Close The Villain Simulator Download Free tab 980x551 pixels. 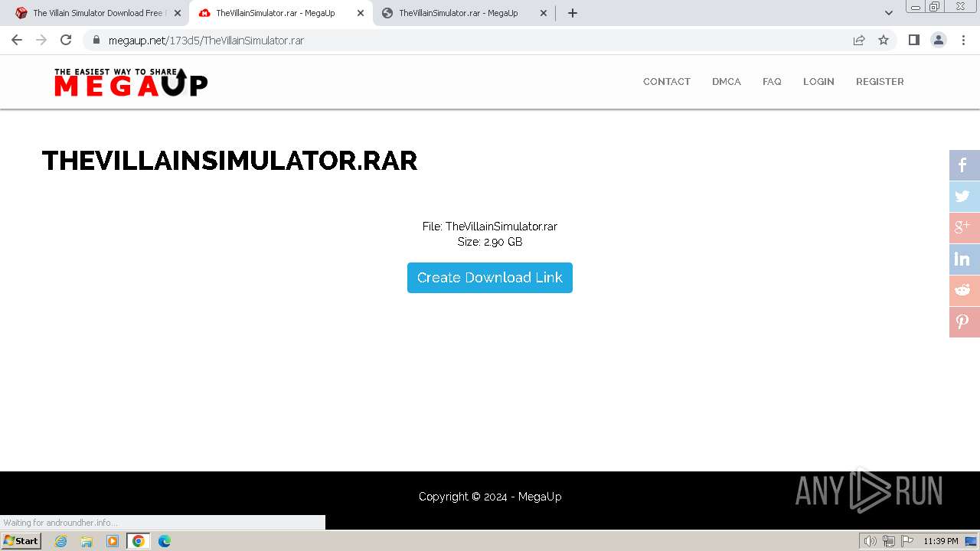click(x=177, y=13)
